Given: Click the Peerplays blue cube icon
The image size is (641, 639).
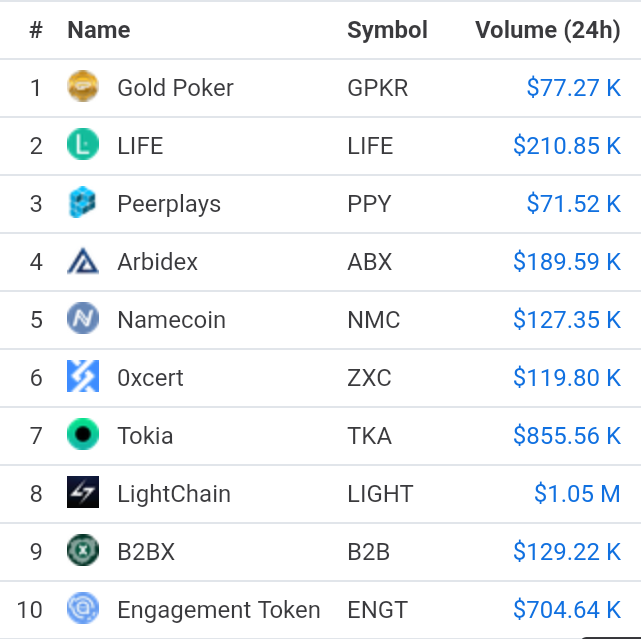Looking at the screenshot, I should click(82, 204).
